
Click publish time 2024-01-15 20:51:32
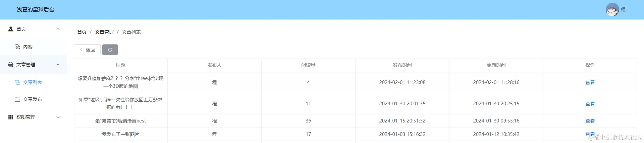tap(402, 121)
